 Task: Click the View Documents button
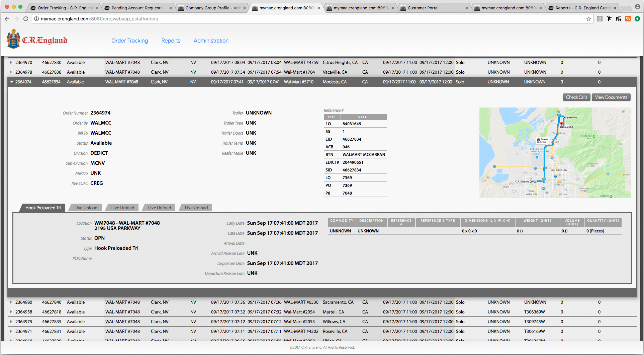click(611, 97)
